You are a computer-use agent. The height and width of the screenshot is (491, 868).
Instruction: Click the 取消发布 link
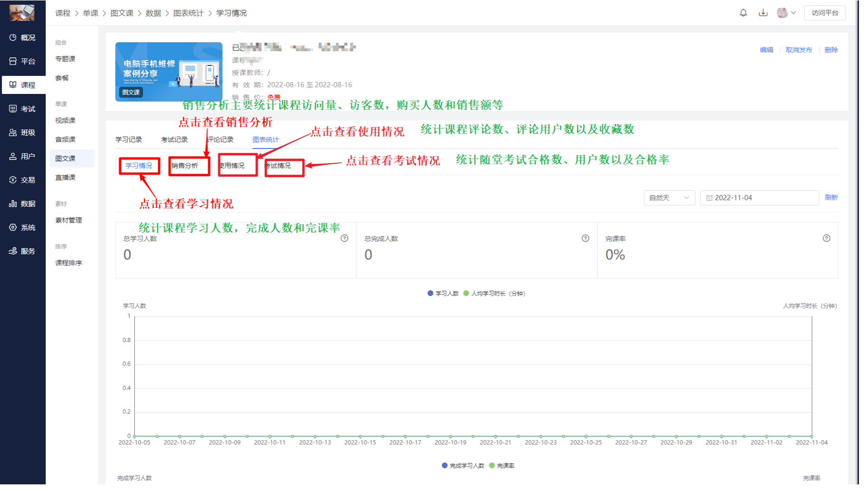799,50
